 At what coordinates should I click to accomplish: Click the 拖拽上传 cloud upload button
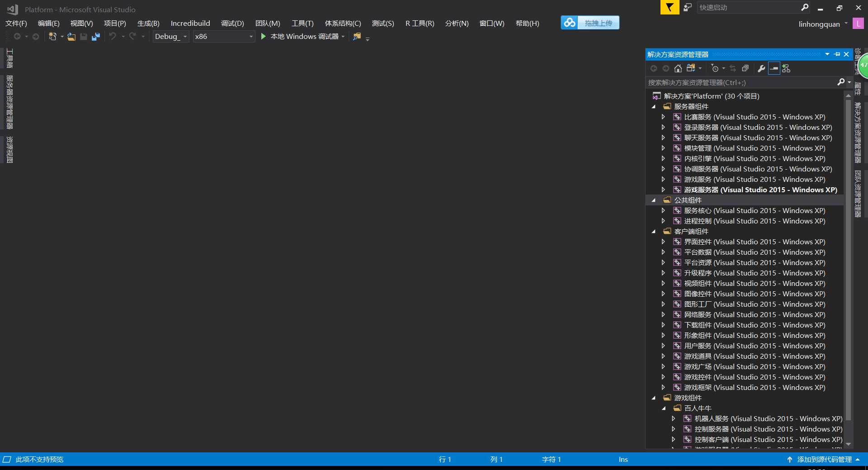pyautogui.click(x=590, y=23)
